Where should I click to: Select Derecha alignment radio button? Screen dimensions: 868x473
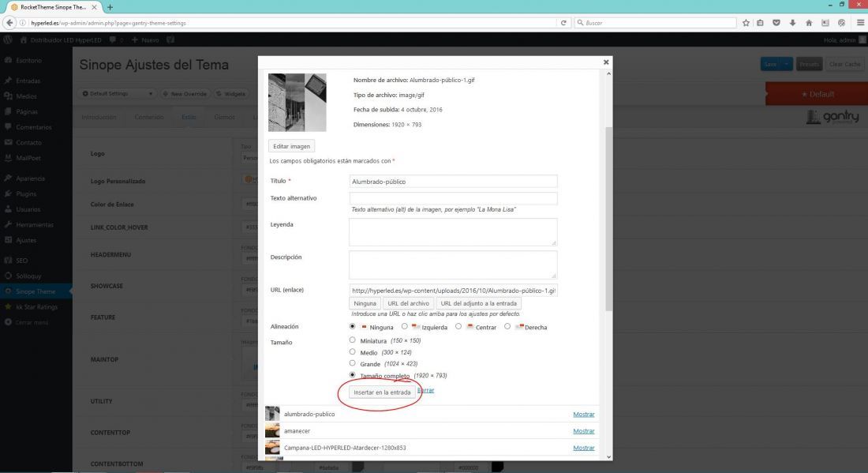tap(507, 327)
